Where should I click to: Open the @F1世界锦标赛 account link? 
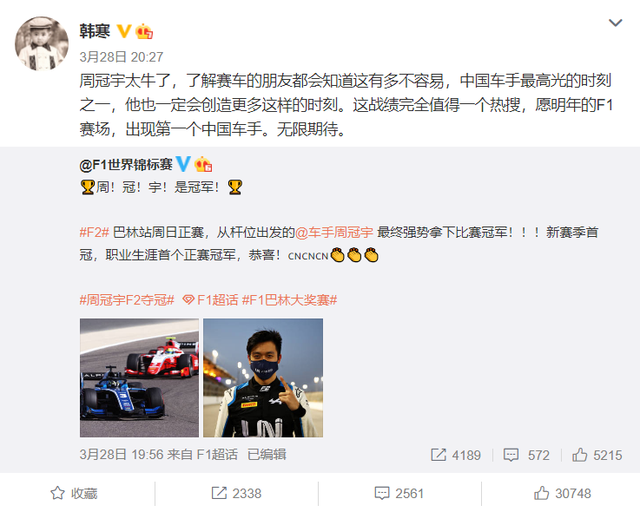pyautogui.click(x=126, y=165)
